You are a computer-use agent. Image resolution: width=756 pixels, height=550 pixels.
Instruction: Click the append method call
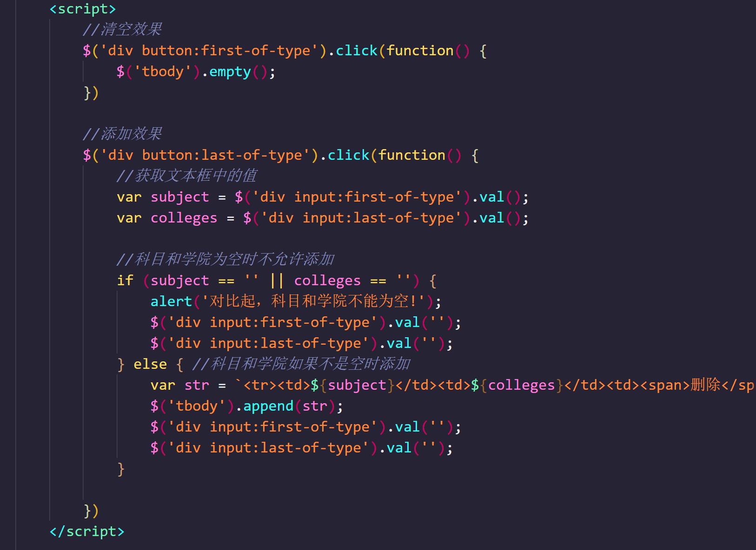point(268,406)
